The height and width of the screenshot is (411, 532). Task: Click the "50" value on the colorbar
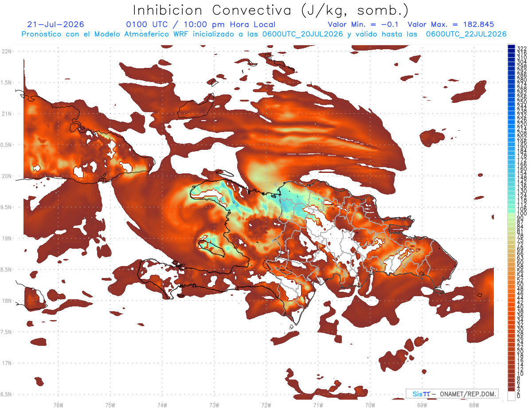(x=520, y=285)
